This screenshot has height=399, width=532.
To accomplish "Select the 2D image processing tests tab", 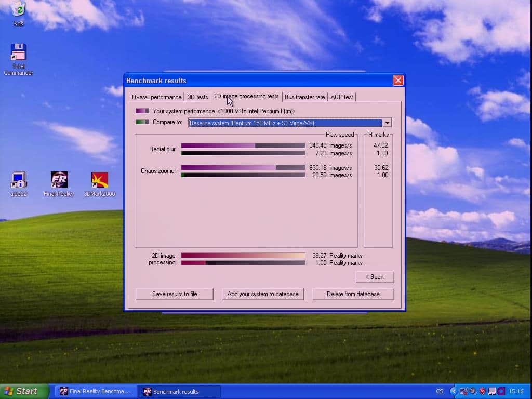I will 246,96.
